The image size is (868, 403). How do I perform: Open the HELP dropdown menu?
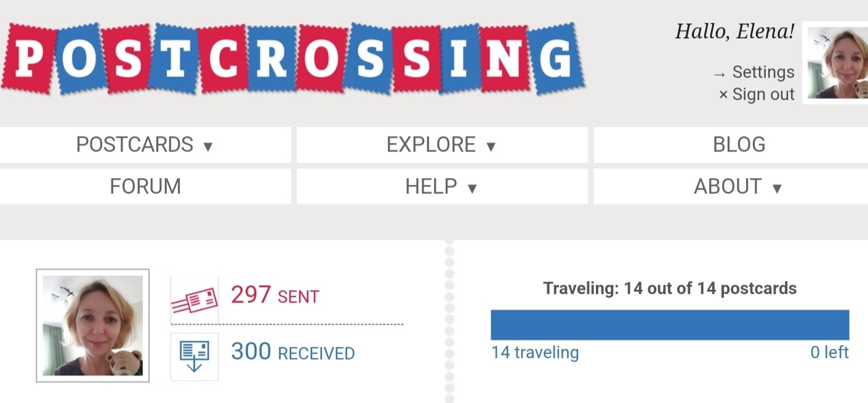[442, 187]
